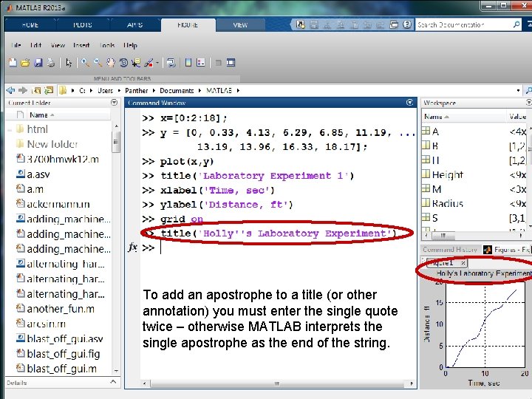Go forward using the gray forward arrow
This screenshot has width=532, height=399.
click(x=23, y=90)
